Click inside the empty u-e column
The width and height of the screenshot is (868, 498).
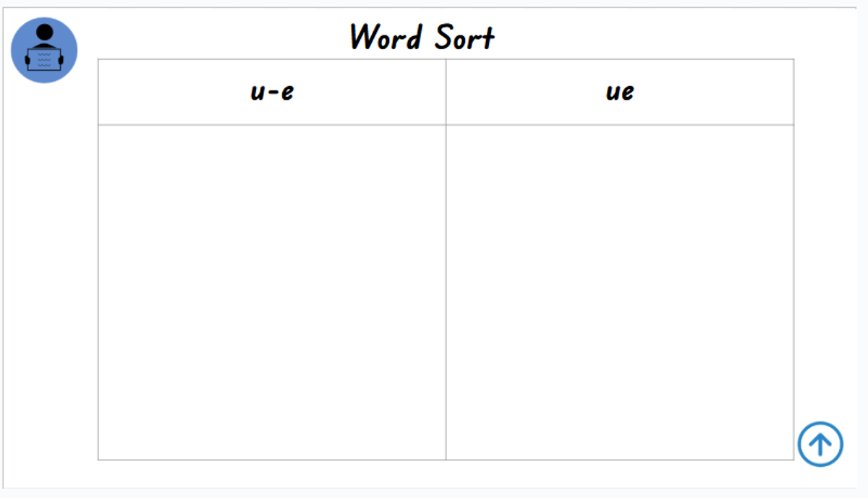272,289
